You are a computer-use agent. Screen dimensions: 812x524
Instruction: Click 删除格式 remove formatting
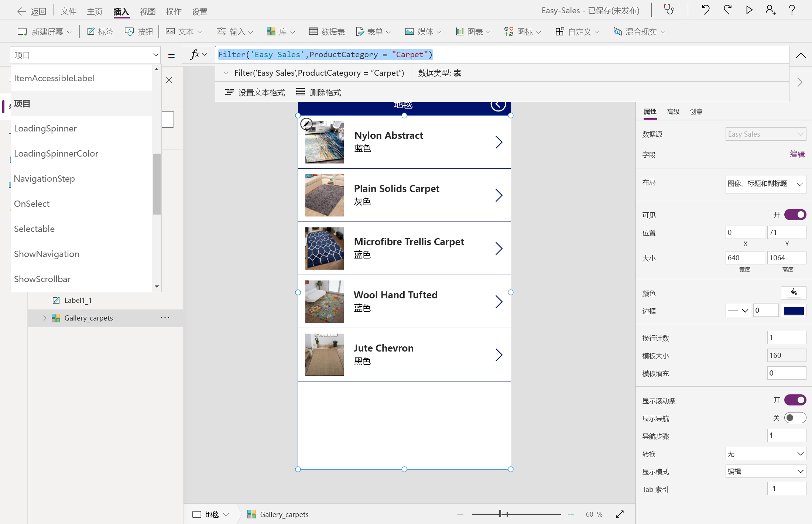tap(319, 92)
